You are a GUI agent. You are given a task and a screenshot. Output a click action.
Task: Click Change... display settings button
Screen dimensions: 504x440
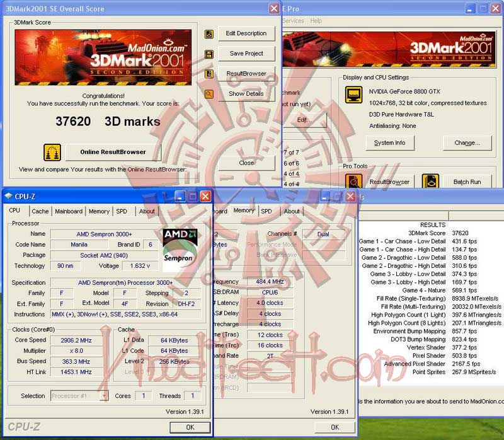click(467, 143)
